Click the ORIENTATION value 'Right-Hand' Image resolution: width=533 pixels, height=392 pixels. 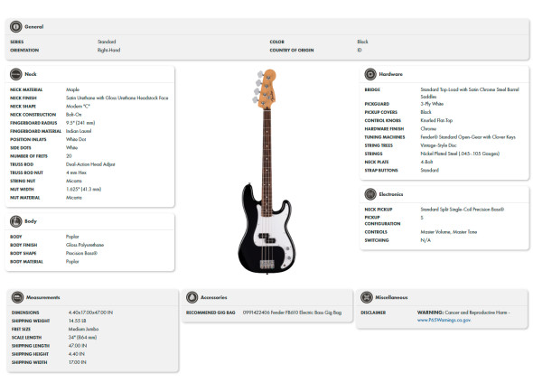coord(108,50)
